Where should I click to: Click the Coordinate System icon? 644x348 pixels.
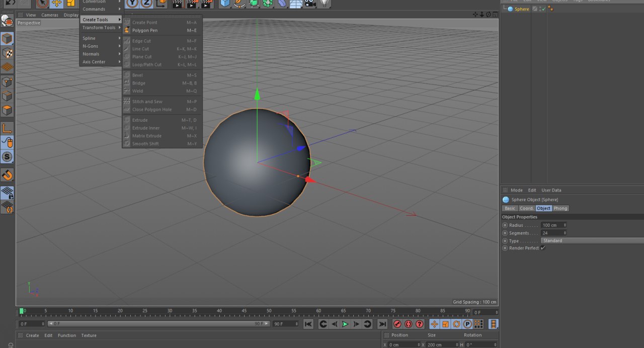(x=161, y=3)
